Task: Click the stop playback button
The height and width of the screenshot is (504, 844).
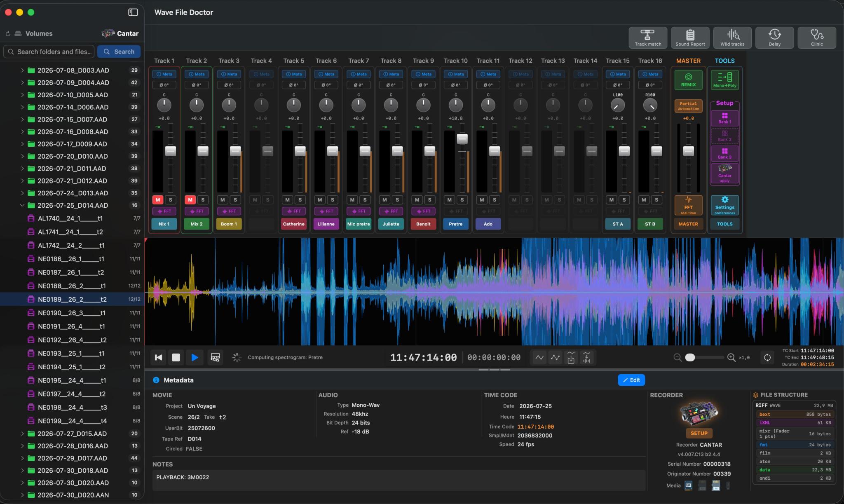Action: point(176,357)
